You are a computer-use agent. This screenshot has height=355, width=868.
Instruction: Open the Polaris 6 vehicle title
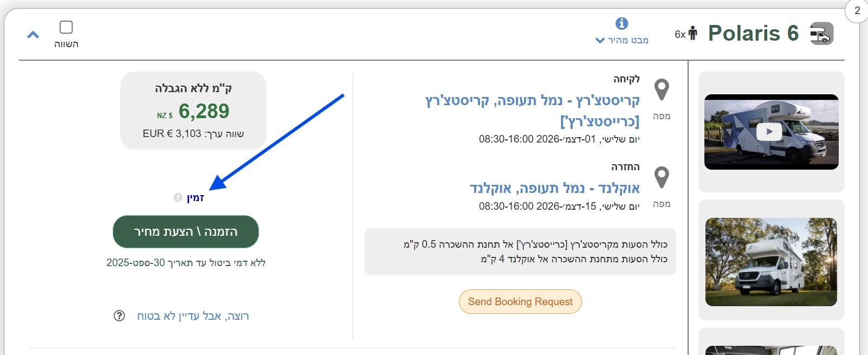pos(753,34)
